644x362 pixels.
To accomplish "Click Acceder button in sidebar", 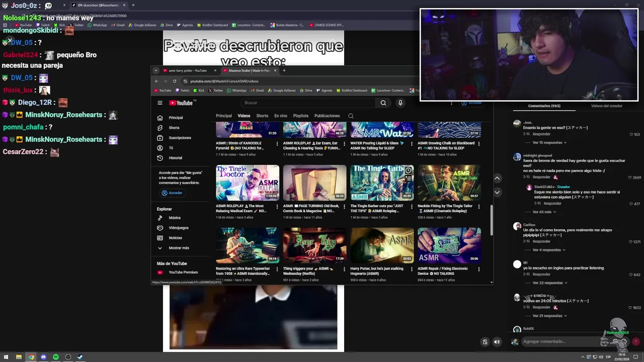I will pos(172,193).
